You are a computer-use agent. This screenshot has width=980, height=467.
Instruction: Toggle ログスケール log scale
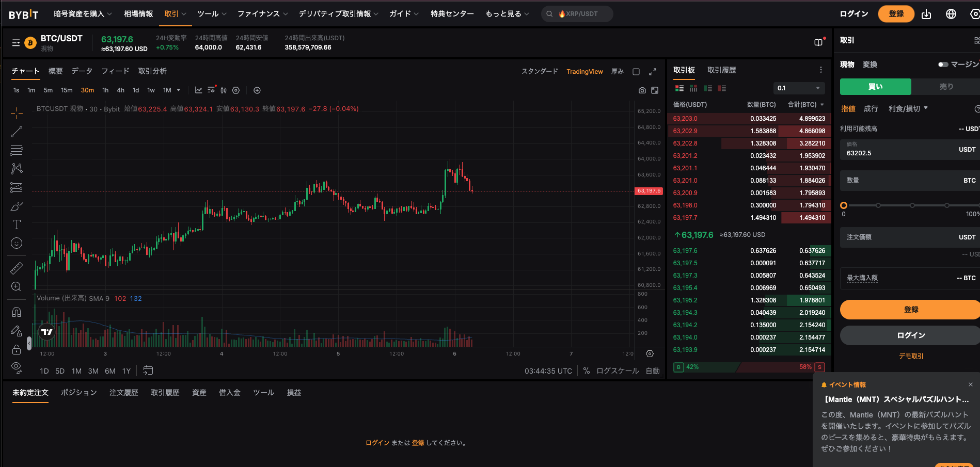click(618, 371)
